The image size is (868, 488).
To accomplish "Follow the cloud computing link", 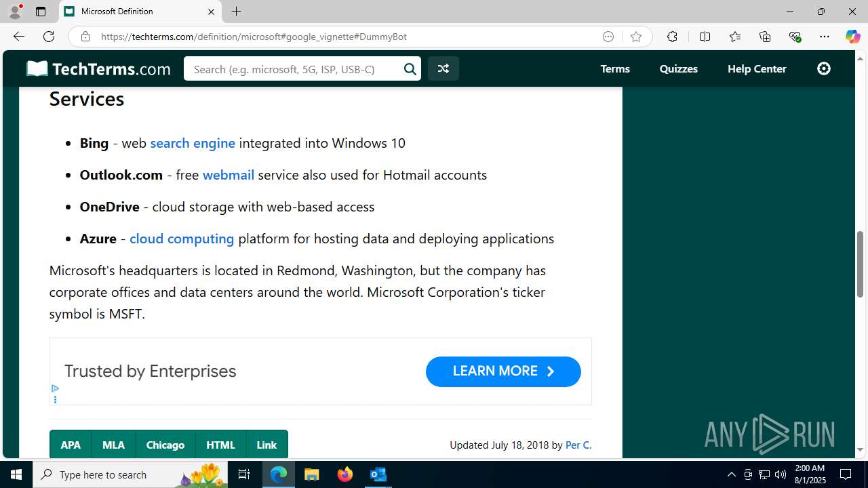I will click(x=182, y=239).
